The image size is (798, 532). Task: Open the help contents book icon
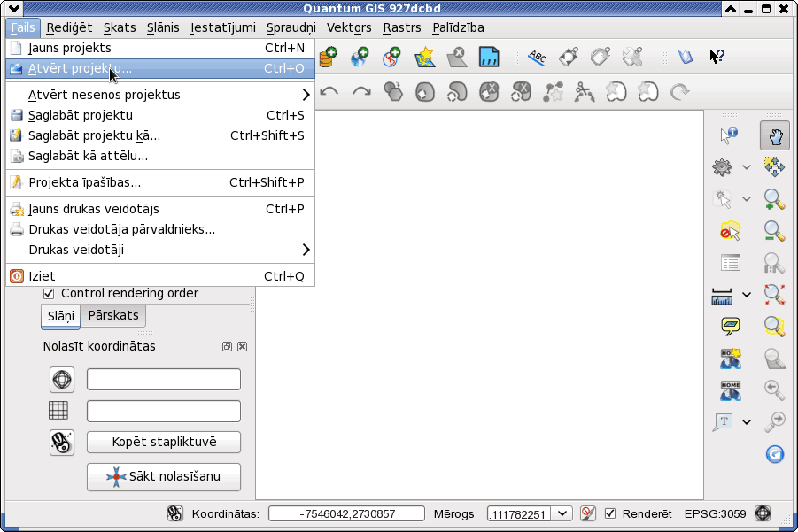(685, 57)
